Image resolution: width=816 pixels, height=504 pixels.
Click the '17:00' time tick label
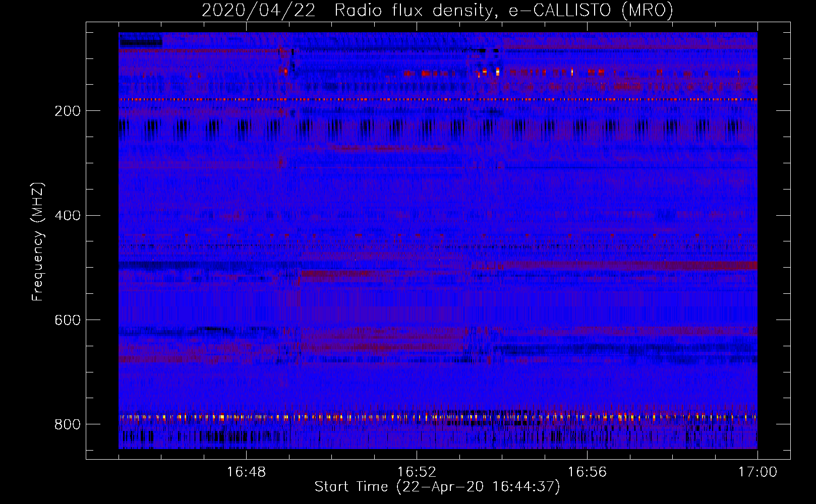757,472
